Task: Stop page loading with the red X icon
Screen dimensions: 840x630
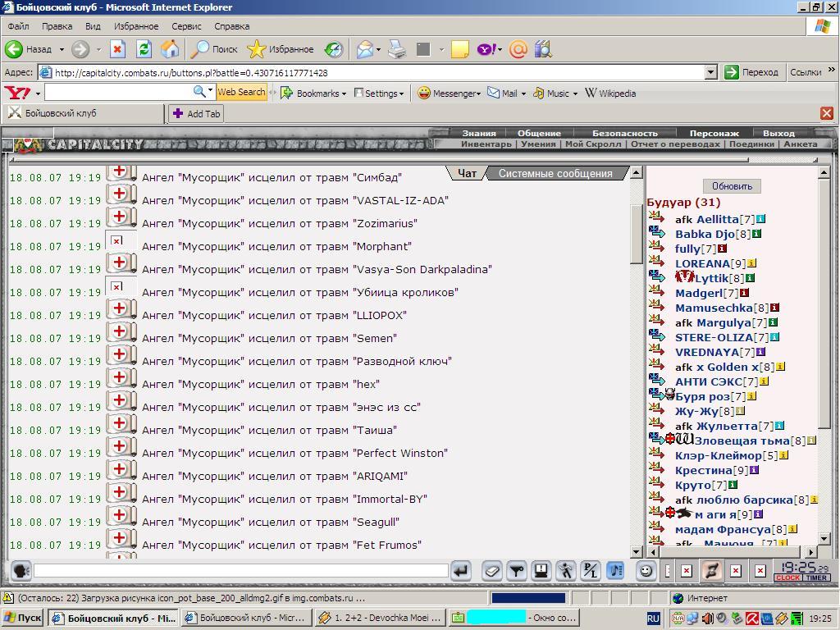Action: (x=118, y=49)
